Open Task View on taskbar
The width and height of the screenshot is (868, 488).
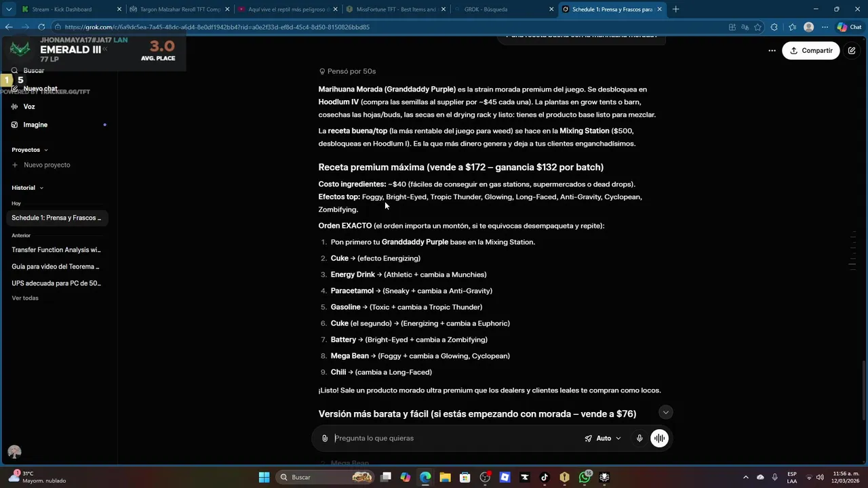click(386, 477)
